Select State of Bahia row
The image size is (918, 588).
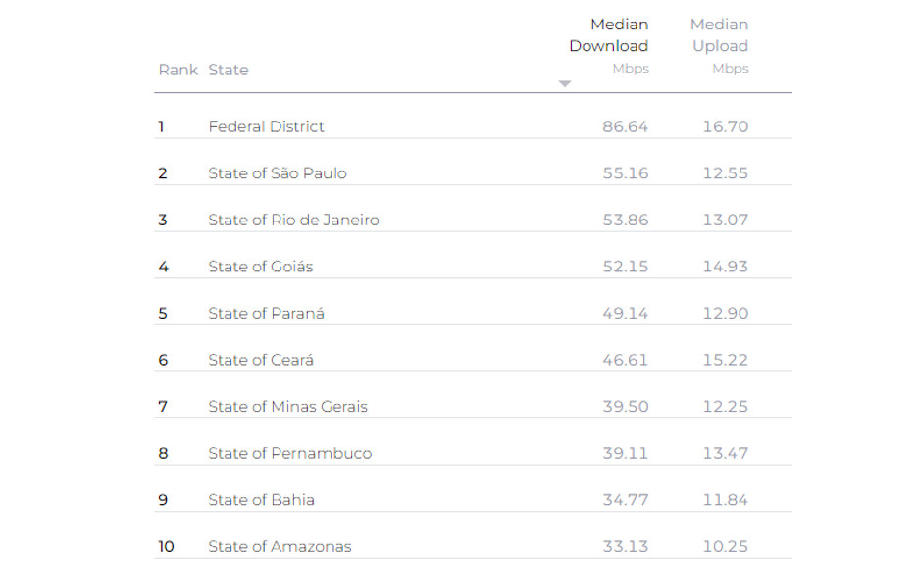pos(473,500)
